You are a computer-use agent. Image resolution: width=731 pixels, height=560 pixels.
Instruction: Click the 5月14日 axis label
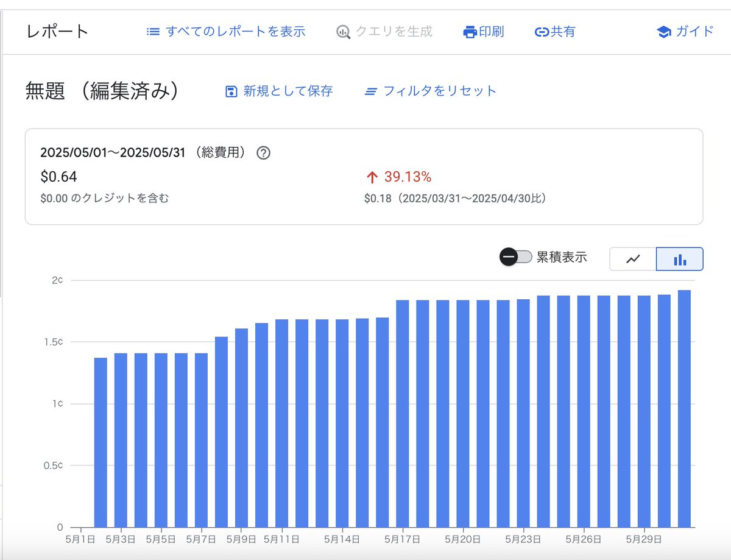point(341,539)
